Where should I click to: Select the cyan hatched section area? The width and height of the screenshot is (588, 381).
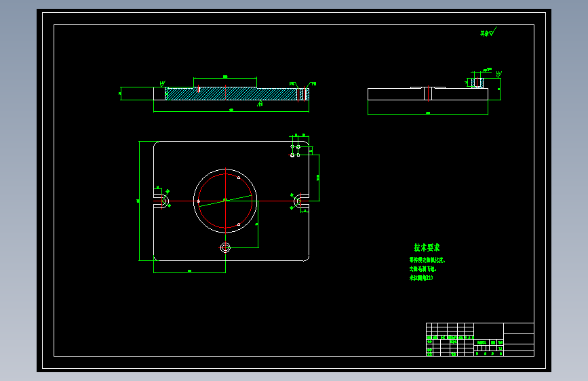235,94
